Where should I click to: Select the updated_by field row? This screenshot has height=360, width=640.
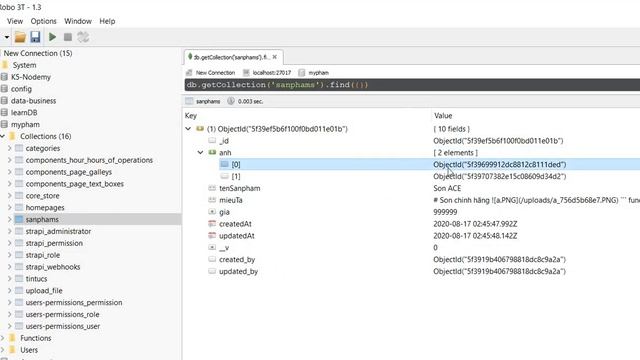(412, 271)
